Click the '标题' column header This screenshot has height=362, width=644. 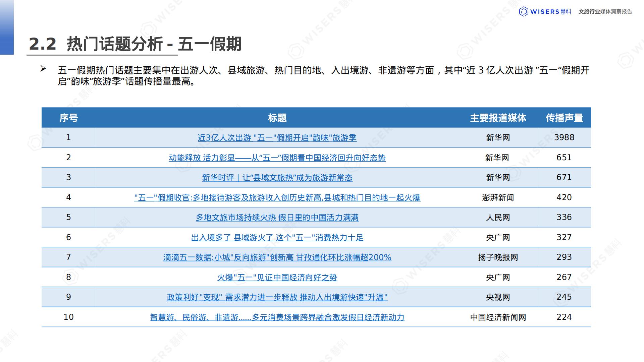(277, 118)
